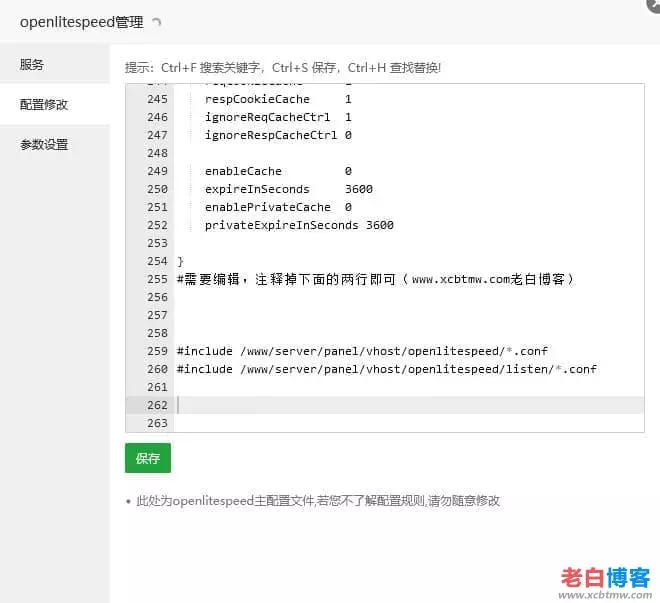Click the 老白博客 watermark logo
This screenshot has height=603, width=660.
coord(604,577)
